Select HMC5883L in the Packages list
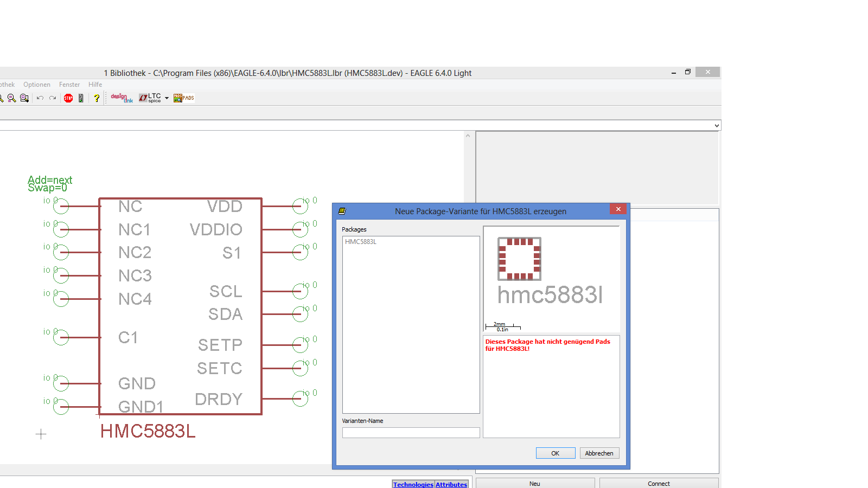 (361, 242)
